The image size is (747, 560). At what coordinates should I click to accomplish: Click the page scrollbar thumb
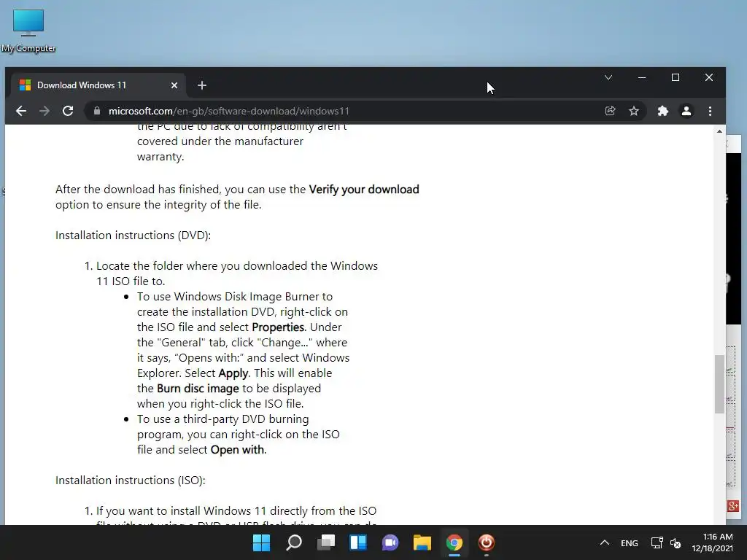[x=719, y=384]
